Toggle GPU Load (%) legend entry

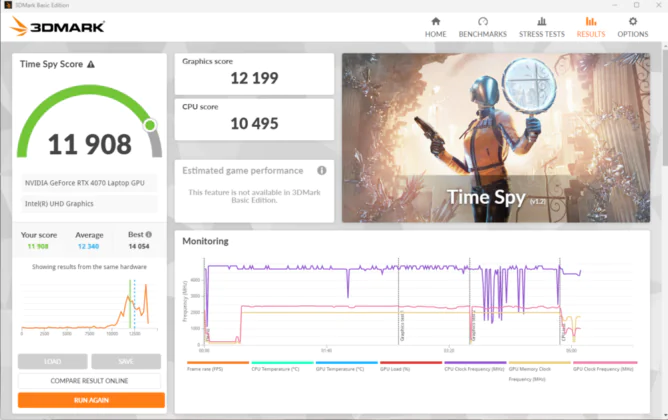(411, 366)
